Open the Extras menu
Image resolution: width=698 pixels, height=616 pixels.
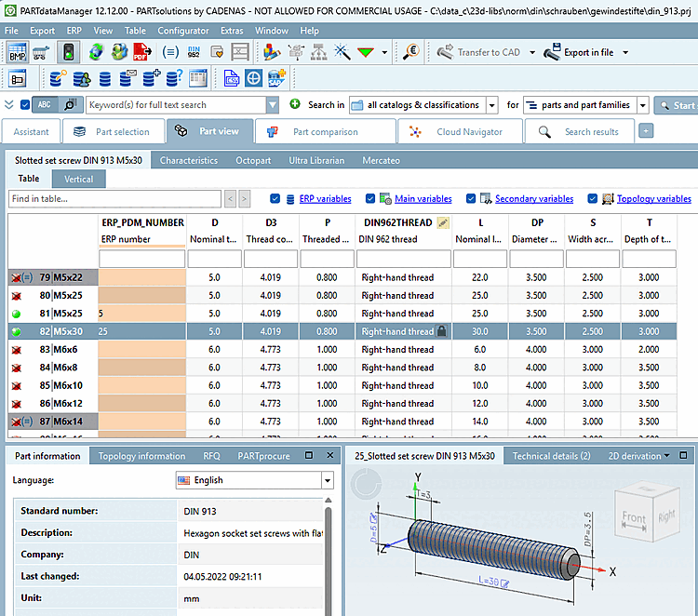[232, 31]
